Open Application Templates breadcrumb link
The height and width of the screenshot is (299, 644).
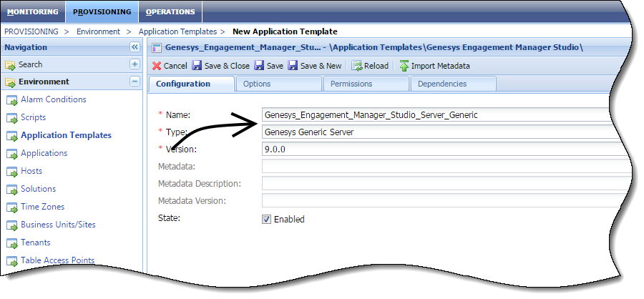click(177, 31)
